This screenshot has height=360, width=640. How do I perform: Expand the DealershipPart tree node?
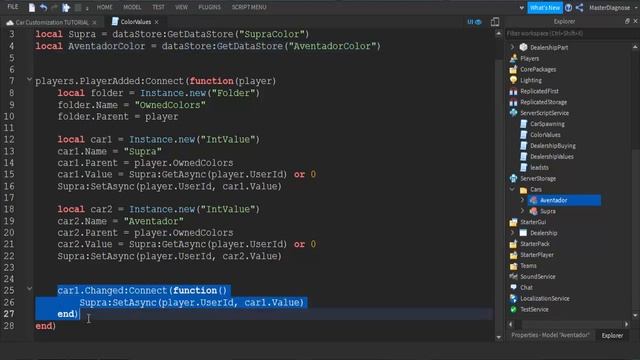click(512, 47)
